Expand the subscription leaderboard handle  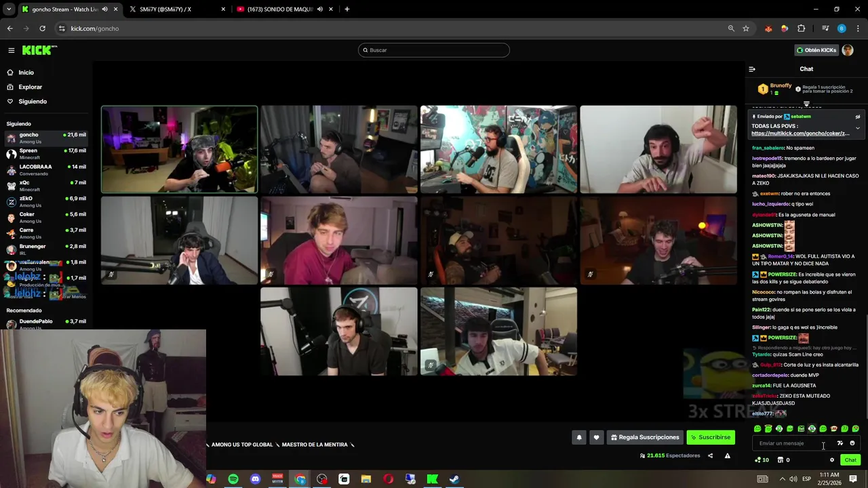pyautogui.click(x=806, y=104)
